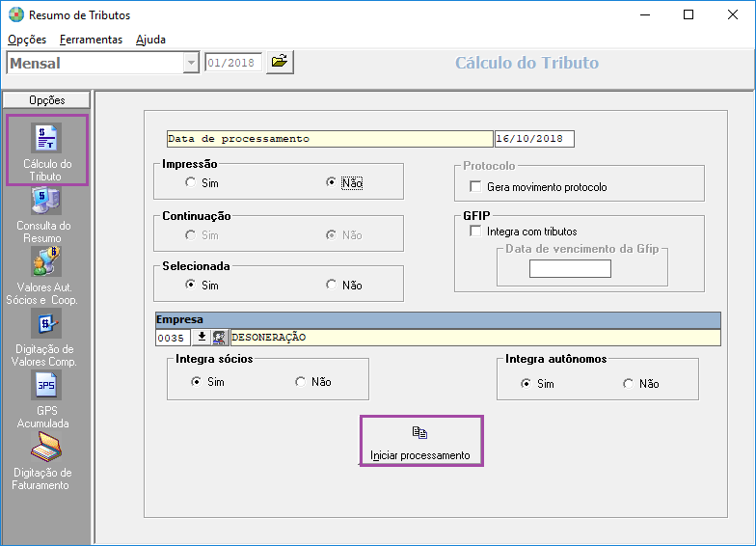
Task: Maximize the Resumo de Tributos window
Action: click(x=688, y=15)
